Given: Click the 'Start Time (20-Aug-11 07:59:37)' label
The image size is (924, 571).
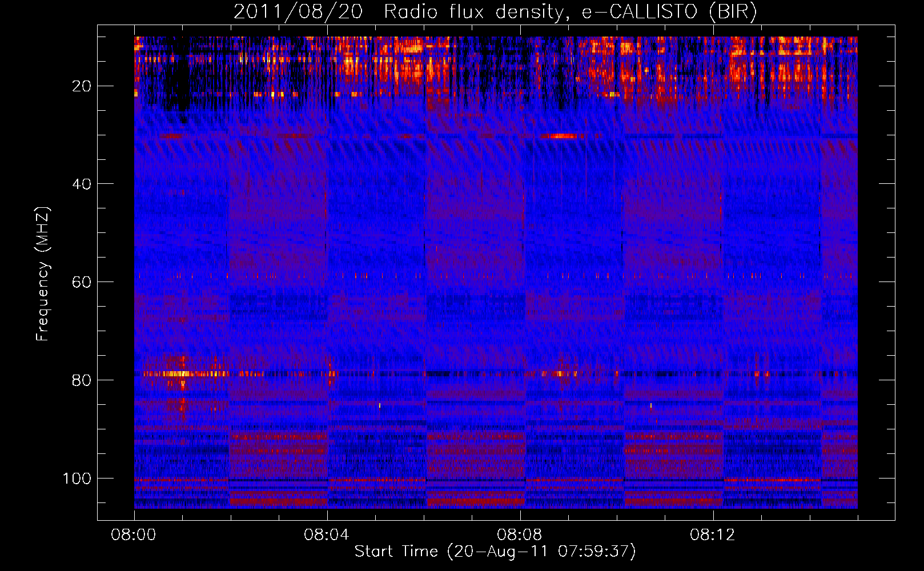Looking at the screenshot, I should coord(495,552).
